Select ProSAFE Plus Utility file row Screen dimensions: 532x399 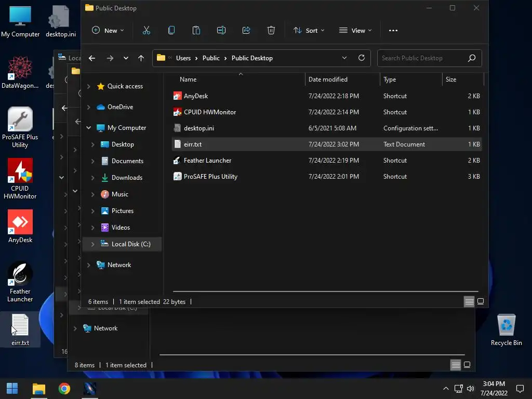click(x=327, y=177)
